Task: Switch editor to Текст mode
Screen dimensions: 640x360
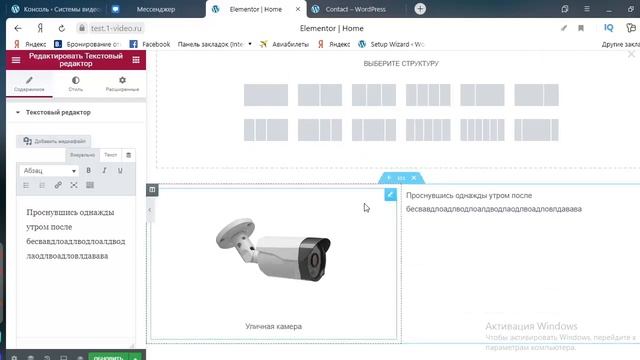Action: 110,155
